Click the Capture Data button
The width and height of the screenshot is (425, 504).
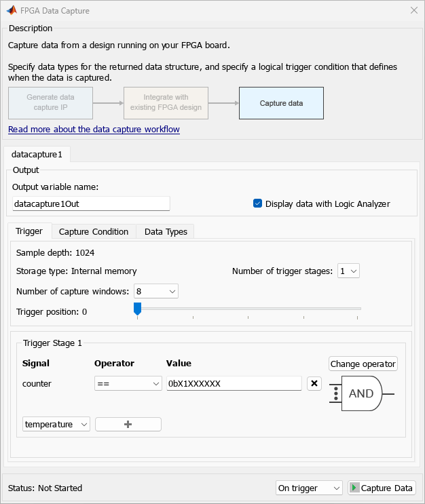coord(382,488)
